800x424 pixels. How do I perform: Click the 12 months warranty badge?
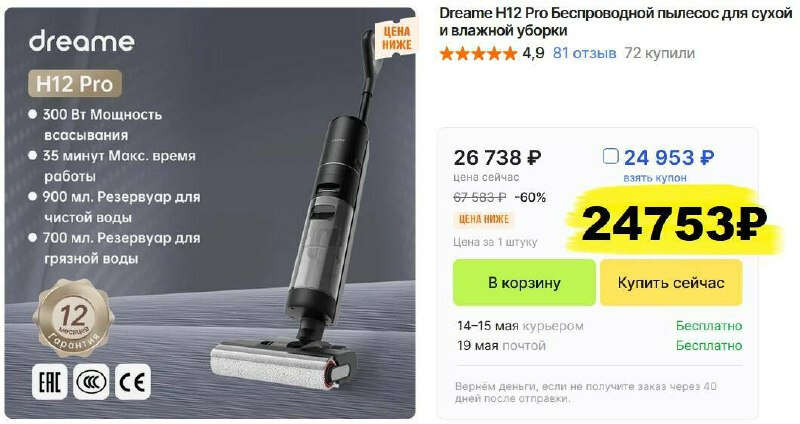(x=74, y=319)
